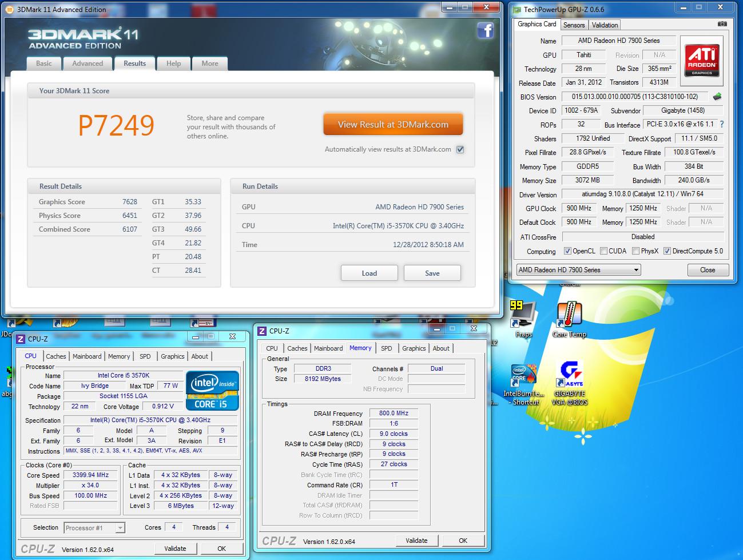
Task: Open the GPU selection dropdown in GPU-Z
Action: coord(578,270)
